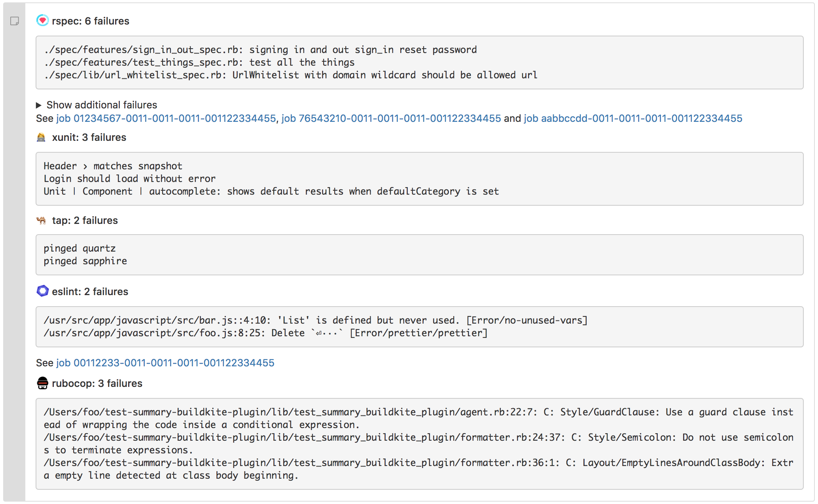Click the eslint hexagon icon
This screenshot has height=504, width=818.
click(42, 291)
